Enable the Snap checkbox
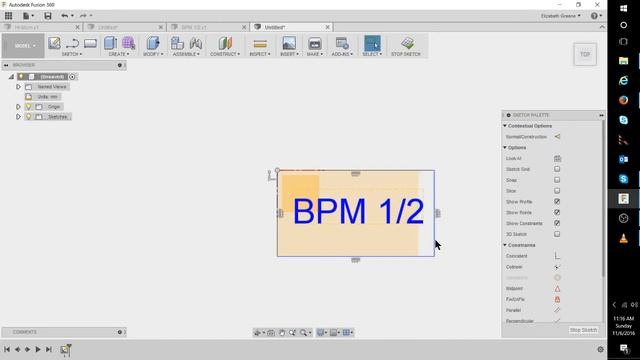Screen dimensions: 640x360 (557, 180)
